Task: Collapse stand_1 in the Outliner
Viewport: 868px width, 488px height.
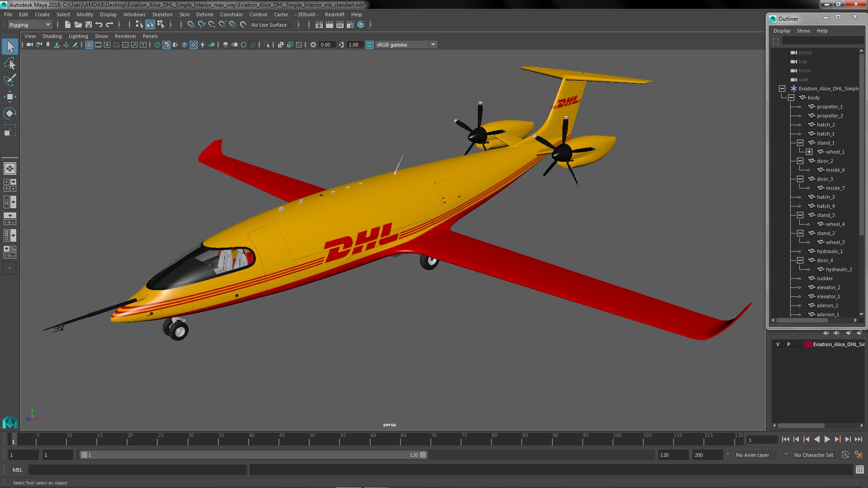Action: (800, 143)
